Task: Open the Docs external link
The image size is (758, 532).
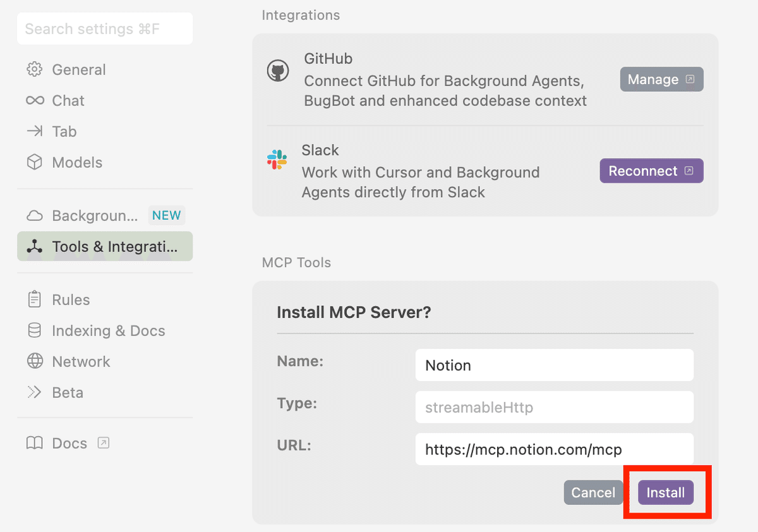Action: (68, 443)
